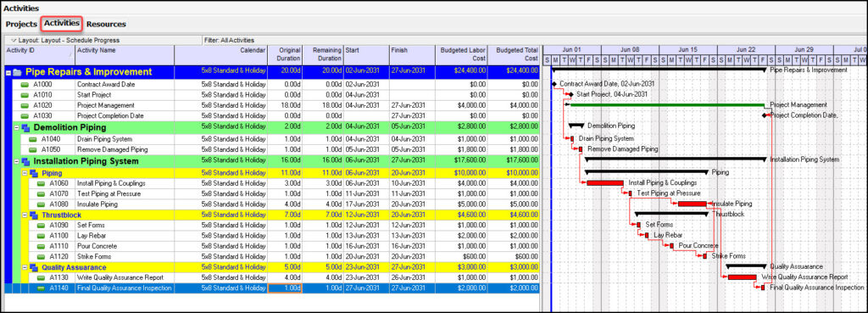Screen dimensions: 868x313
Task: Click the Installation Piping System WBS icon
Action: tap(25, 162)
